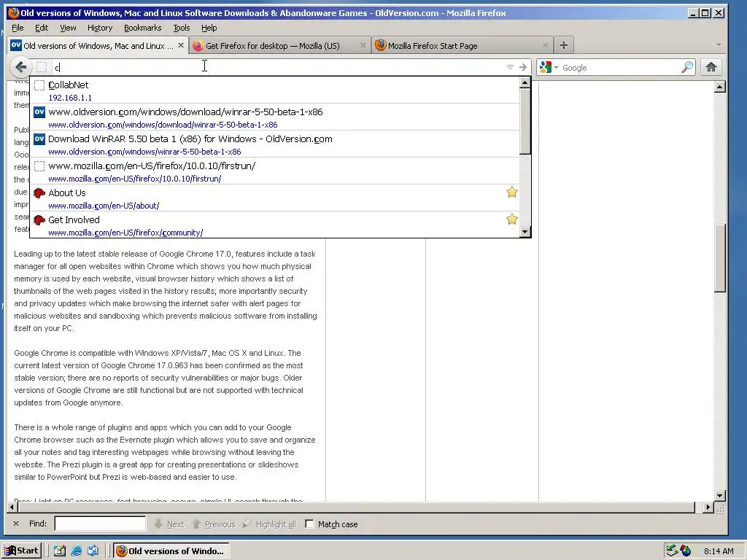Image resolution: width=747 pixels, height=560 pixels.
Task: Click the Firefox logo in the title bar
Action: [13, 13]
